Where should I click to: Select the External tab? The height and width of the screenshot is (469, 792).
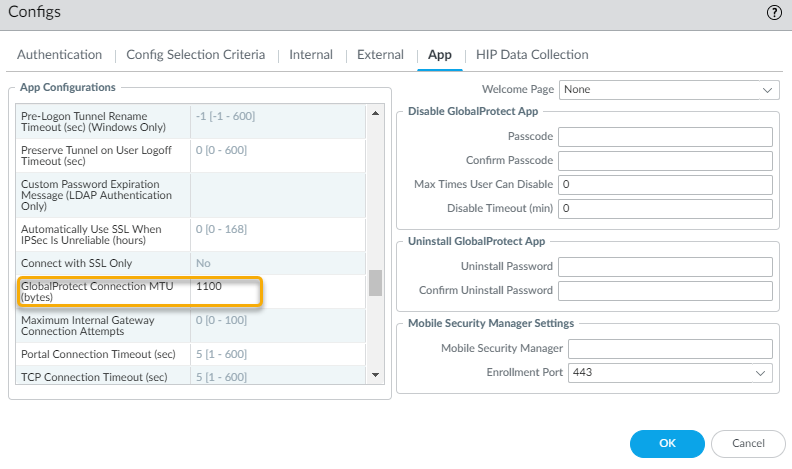[380, 55]
